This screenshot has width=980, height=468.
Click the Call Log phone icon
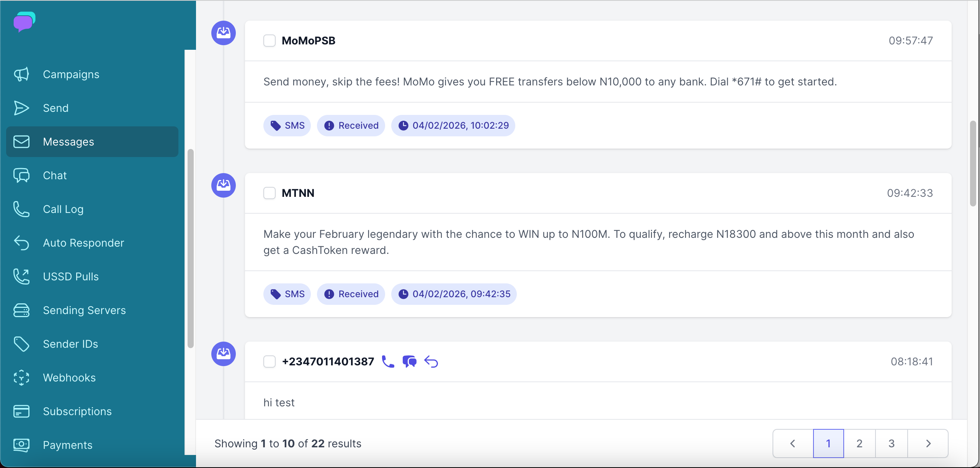coord(22,209)
